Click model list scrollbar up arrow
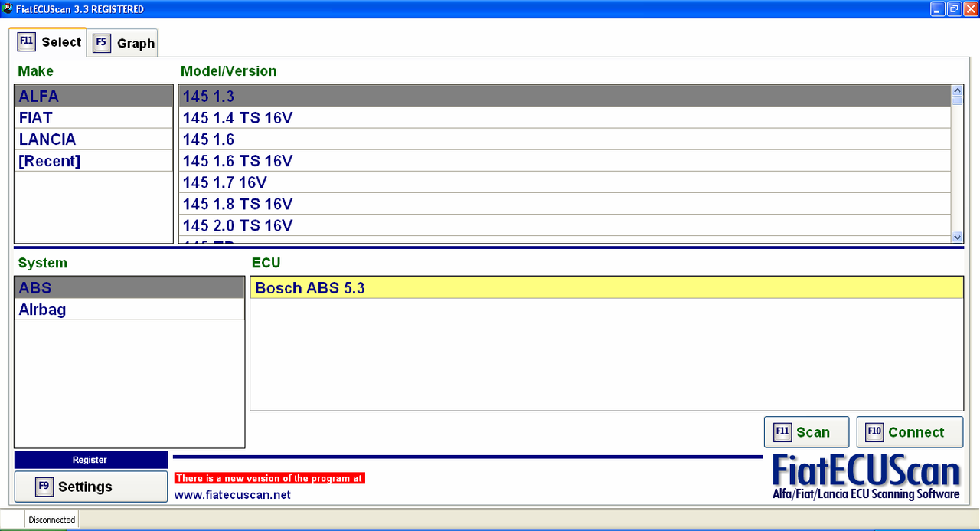 957,90
